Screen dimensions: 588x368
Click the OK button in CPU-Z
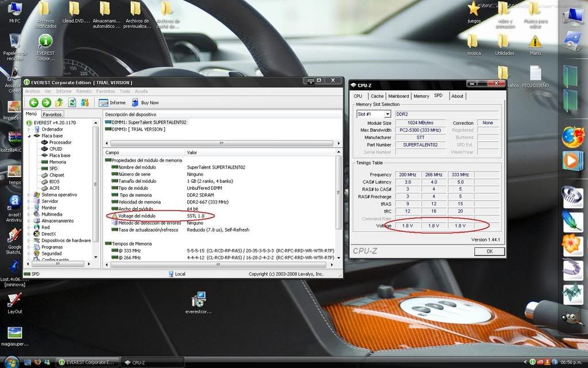489,251
